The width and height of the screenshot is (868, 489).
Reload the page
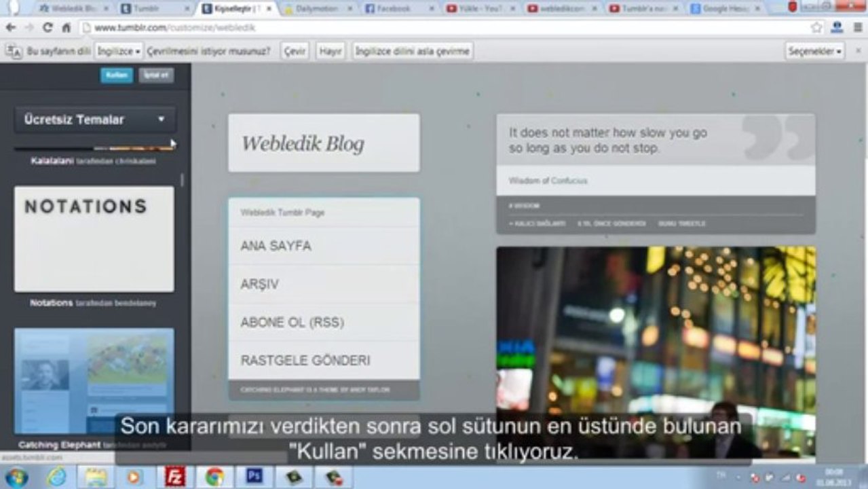pyautogui.click(x=48, y=28)
